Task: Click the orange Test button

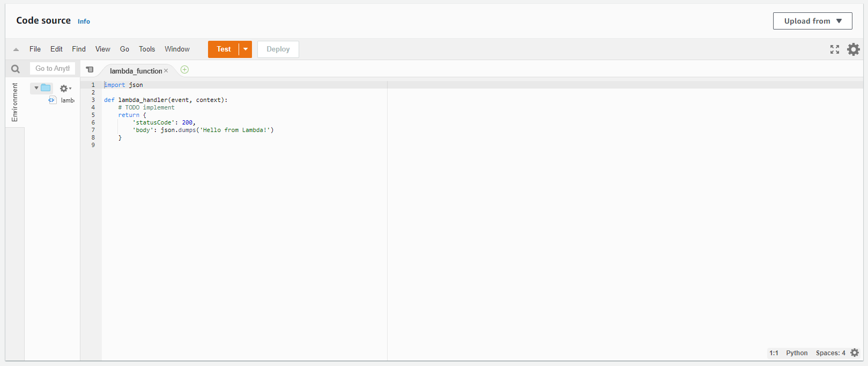Action: [224, 49]
